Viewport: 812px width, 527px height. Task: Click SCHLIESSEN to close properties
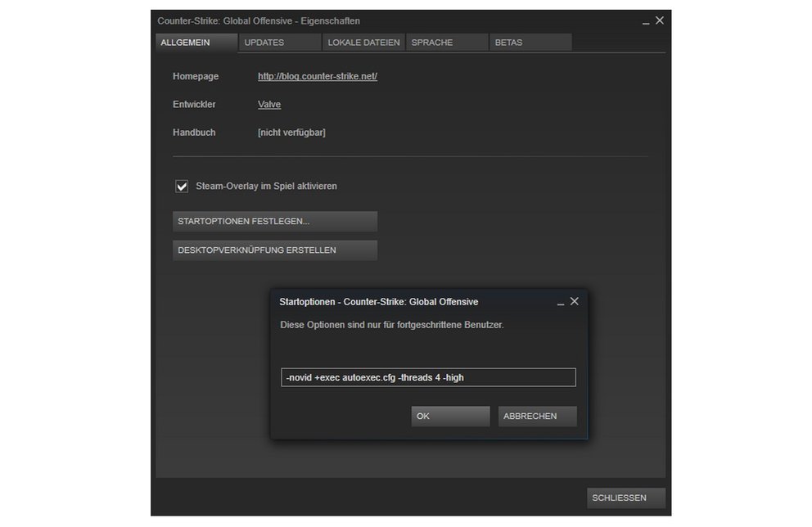pyautogui.click(x=625, y=498)
